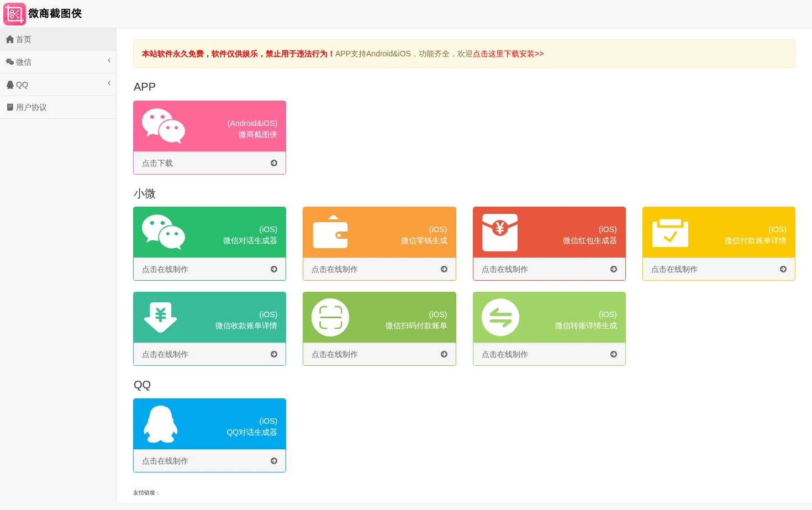Click the scan icon on 微信扫码付款账单
Screen dimensions: 812x510
coord(330,318)
